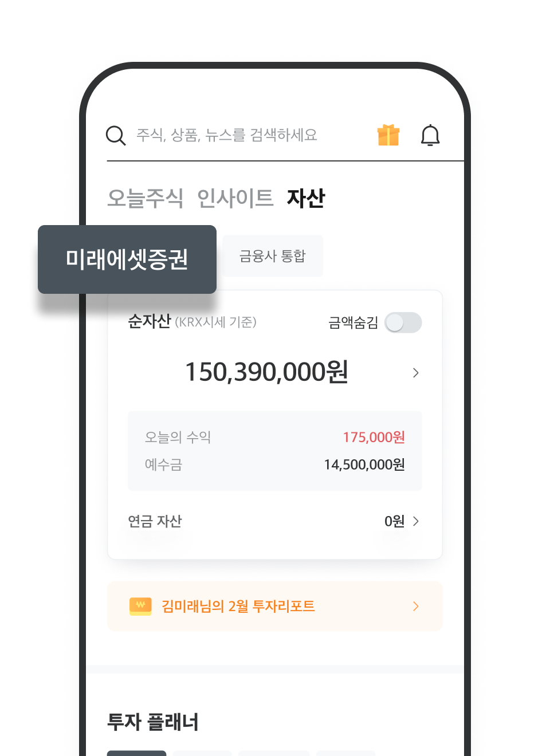Tap the 금액숨김 label text
Viewport: 550px width, 756px height.
[353, 323]
